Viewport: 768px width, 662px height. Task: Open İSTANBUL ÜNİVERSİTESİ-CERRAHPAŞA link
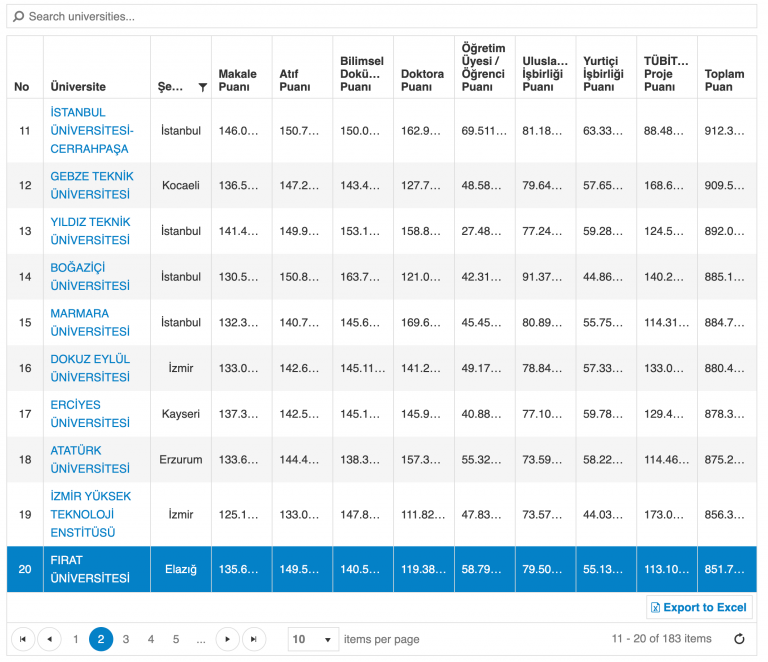(92, 131)
